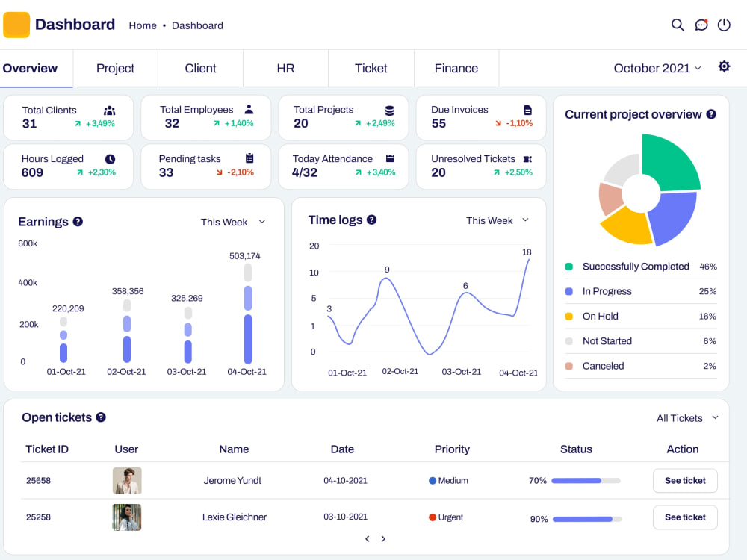Viewport: 747px width, 560px height.
Task: Click the Unresolved Tickets ticket icon
Action: (527, 159)
